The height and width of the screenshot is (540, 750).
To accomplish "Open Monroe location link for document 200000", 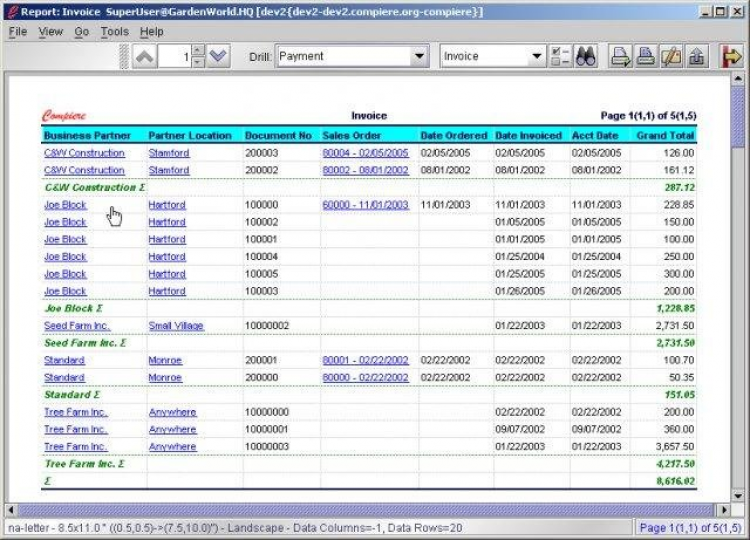I will [x=165, y=377].
